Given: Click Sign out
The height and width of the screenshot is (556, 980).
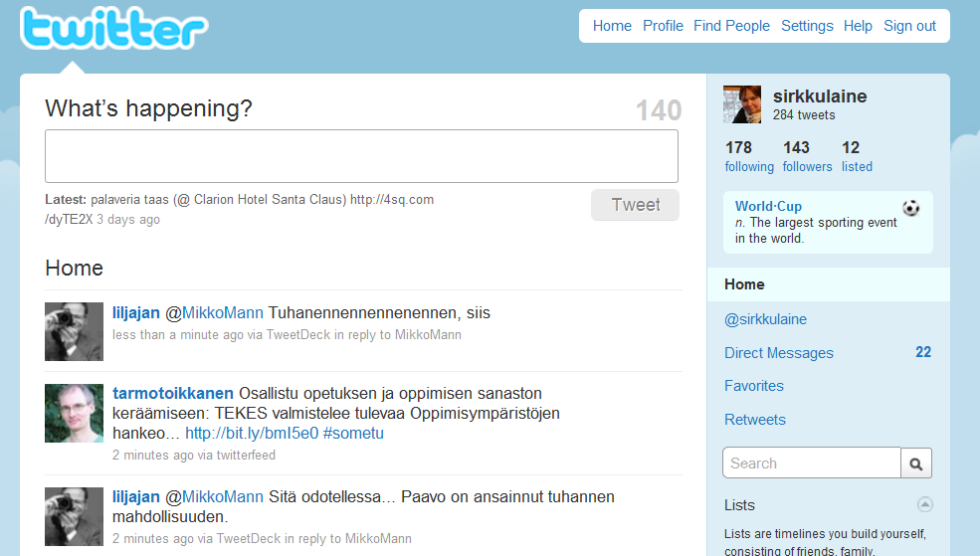Looking at the screenshot, I should click(909, 26).
